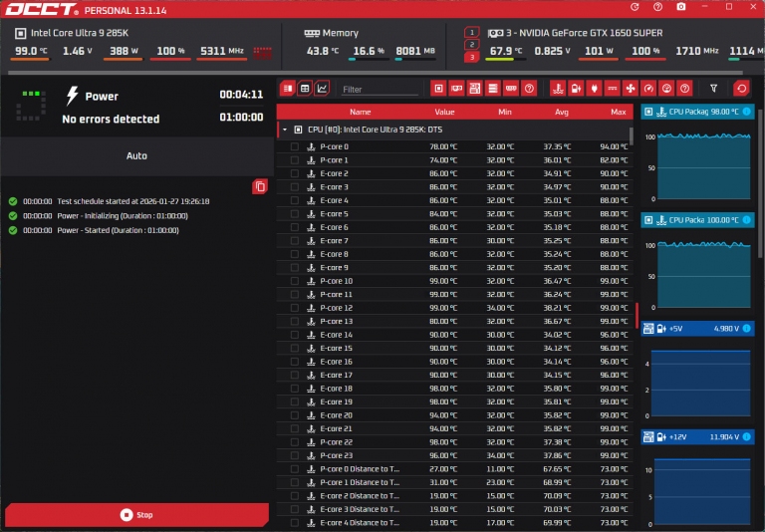This screenshot has height=532, width=765.
Task: Select GPU number 1 selector
Action: [x=472, y=33]
